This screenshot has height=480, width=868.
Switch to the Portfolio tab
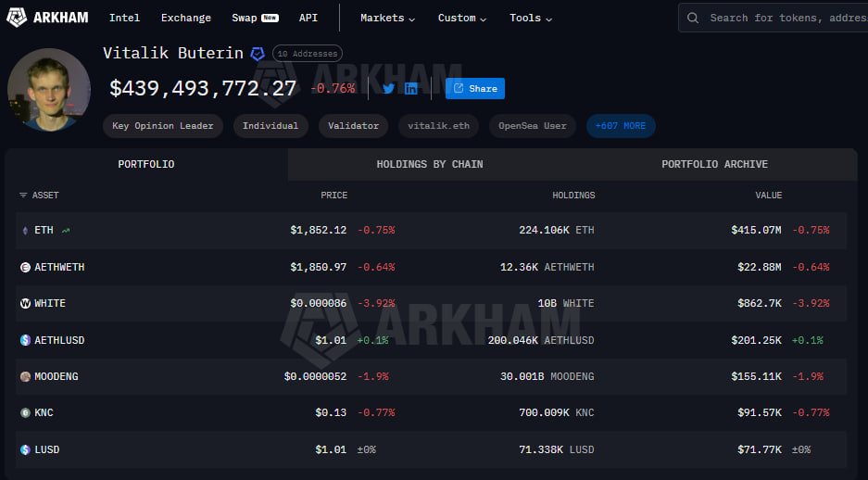[146, 164]
